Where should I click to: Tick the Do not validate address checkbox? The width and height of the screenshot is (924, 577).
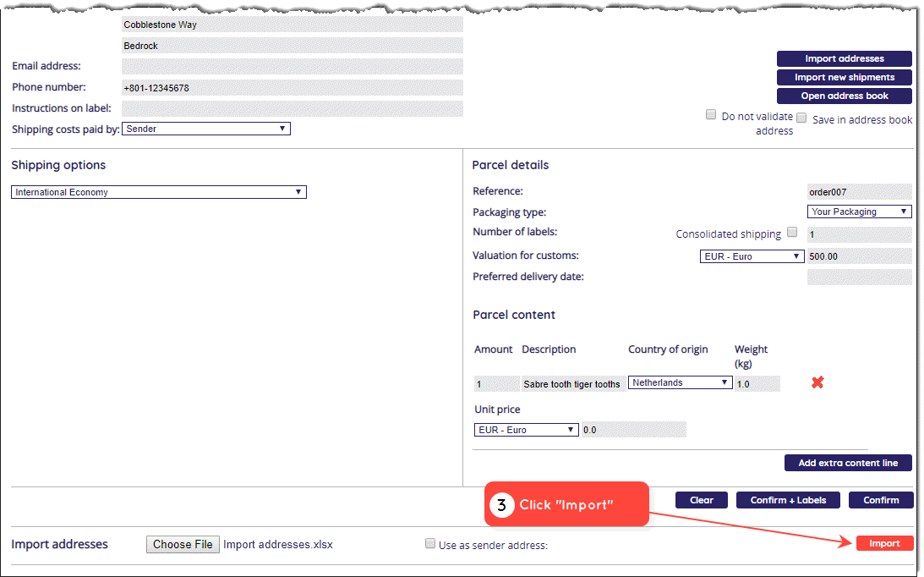711,114
